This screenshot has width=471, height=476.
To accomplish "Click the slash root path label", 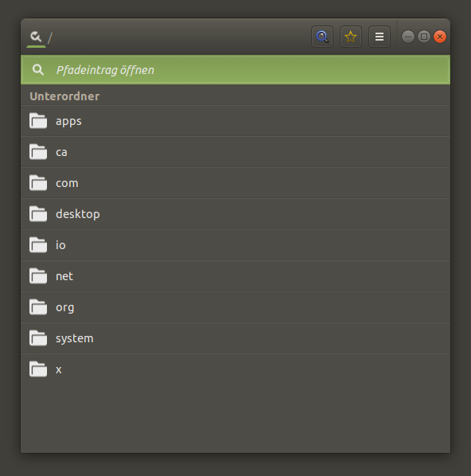I will pyautogui.click(x=50, y=37).
